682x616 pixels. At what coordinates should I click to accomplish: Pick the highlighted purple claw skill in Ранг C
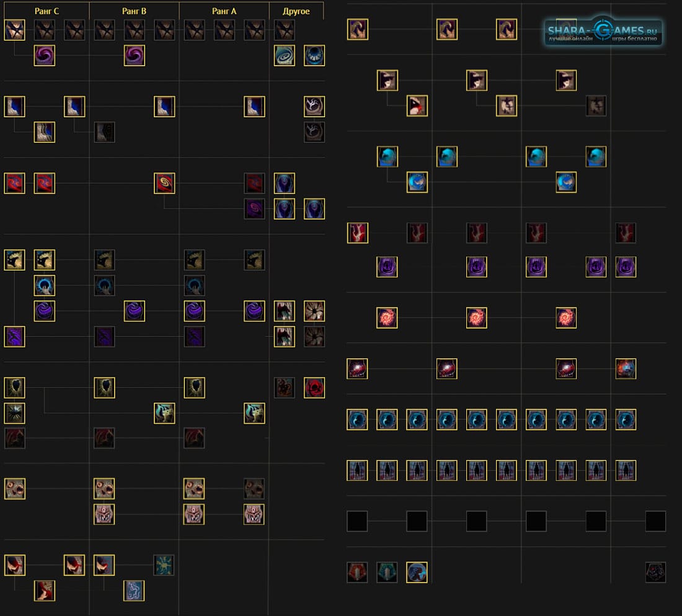(14, 336)
